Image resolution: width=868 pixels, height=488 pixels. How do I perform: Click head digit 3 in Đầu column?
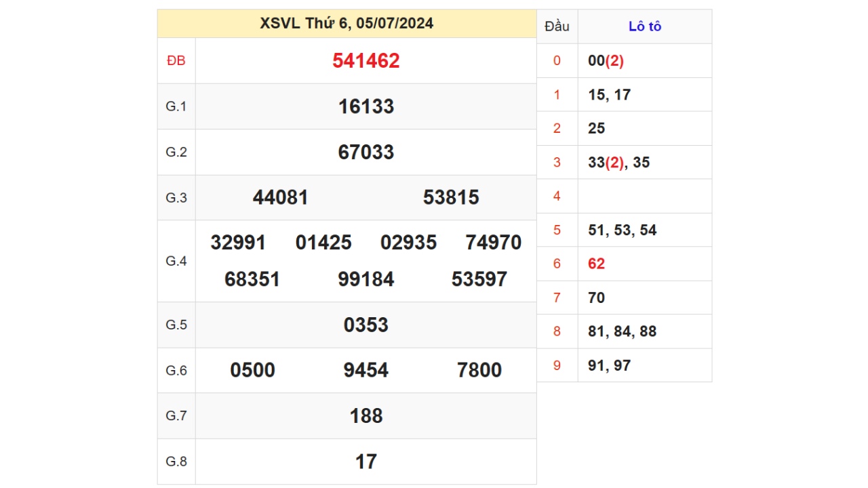557,163
